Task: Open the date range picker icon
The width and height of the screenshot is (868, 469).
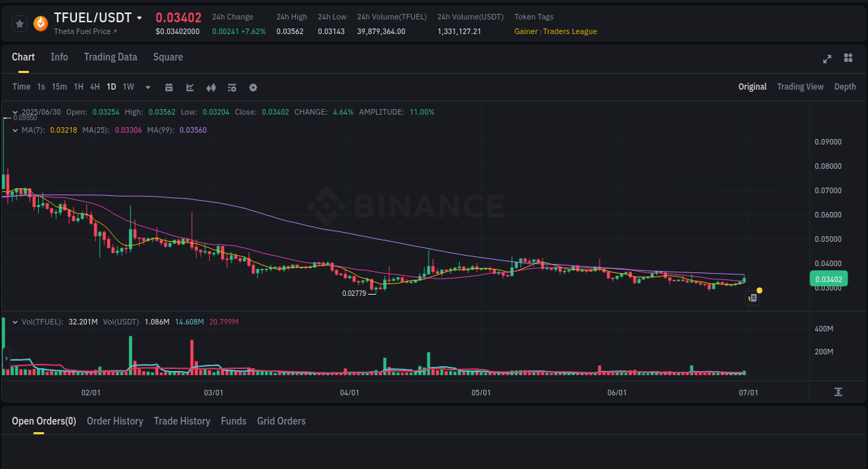Action: point(169,87)
